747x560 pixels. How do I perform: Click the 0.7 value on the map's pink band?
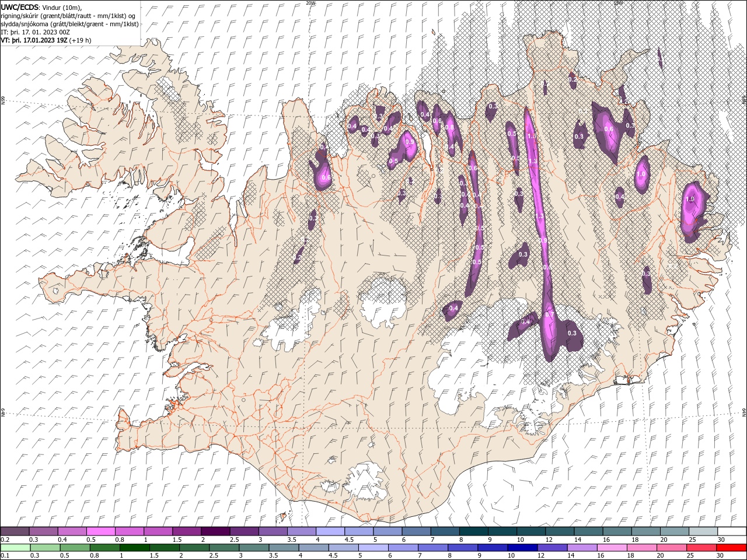pyautogui.click(x=549, y=314)
